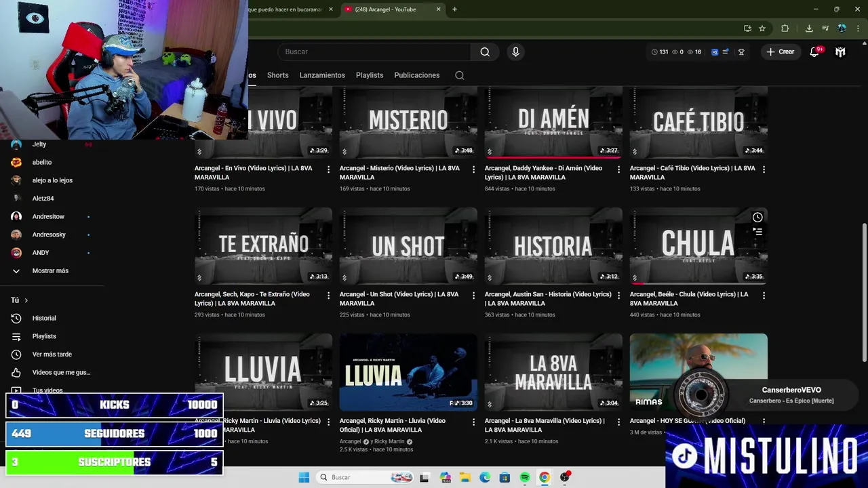Open Task View from the taskbar
This screenshot has height=488, width=868.
click(x=425, y=477)
